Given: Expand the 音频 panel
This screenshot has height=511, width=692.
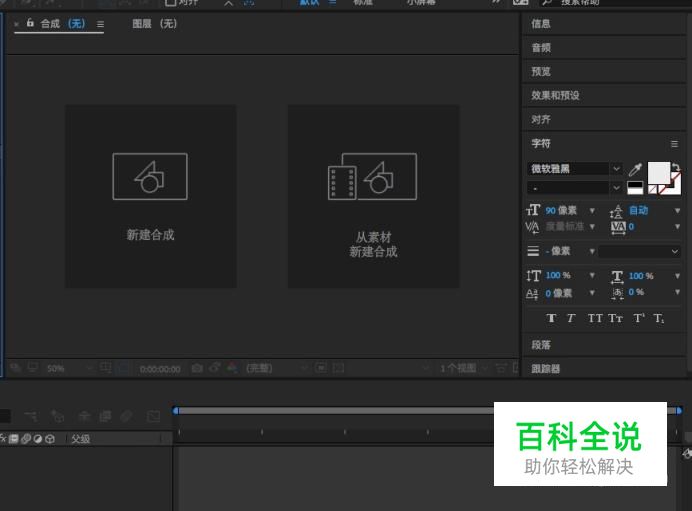Looking at the screenshot, I should 604,48.
